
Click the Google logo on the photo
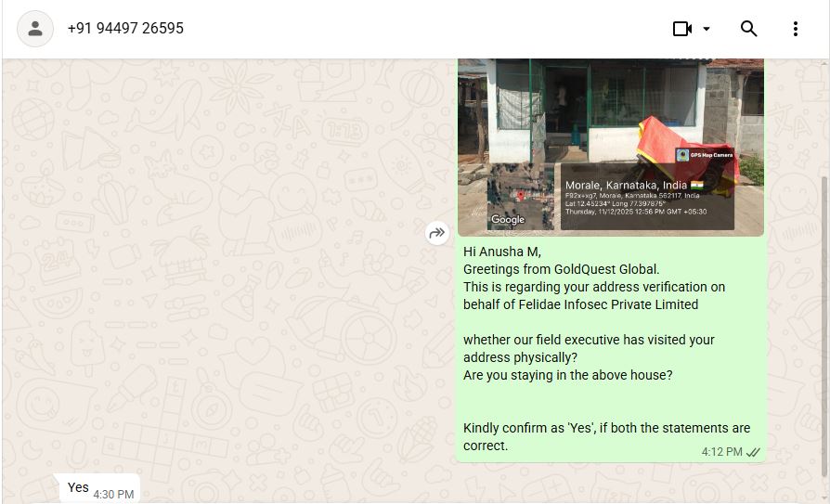[x=508, y=219]
